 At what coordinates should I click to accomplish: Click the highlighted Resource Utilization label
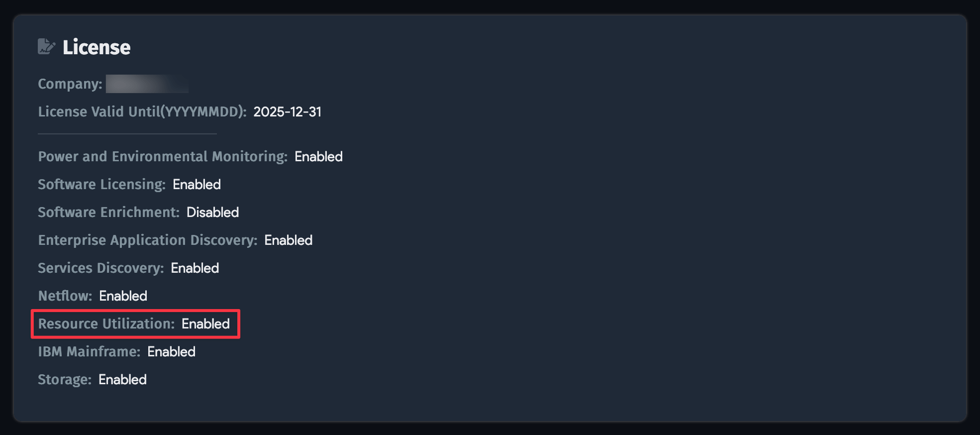(106, 324)
